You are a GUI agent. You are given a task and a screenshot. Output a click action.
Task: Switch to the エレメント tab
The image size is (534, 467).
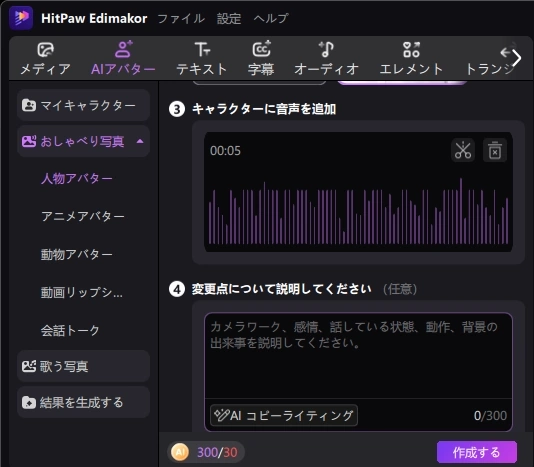(411, 59)
